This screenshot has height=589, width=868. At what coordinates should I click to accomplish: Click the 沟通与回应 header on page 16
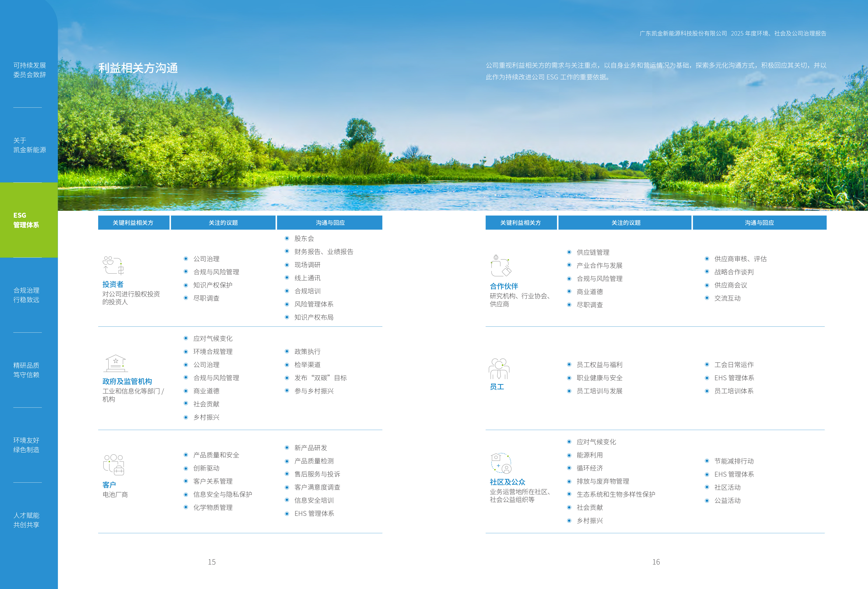click(x=759, y=223)
